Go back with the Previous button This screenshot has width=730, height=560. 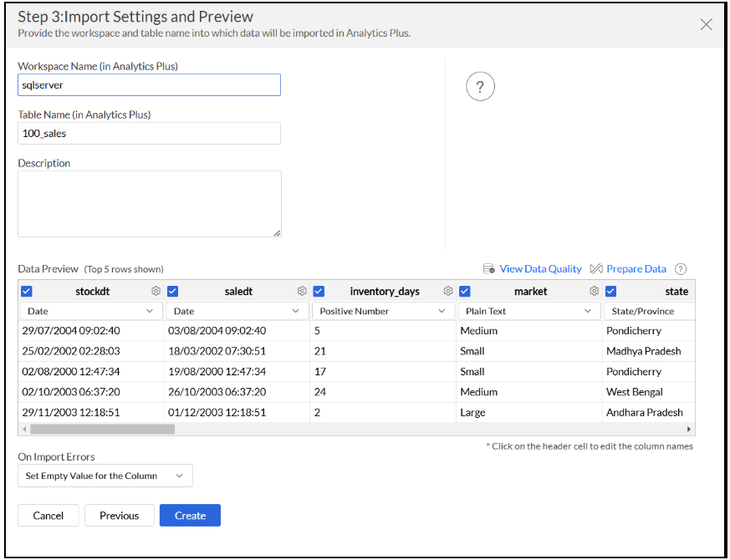(x=119, y=516)
